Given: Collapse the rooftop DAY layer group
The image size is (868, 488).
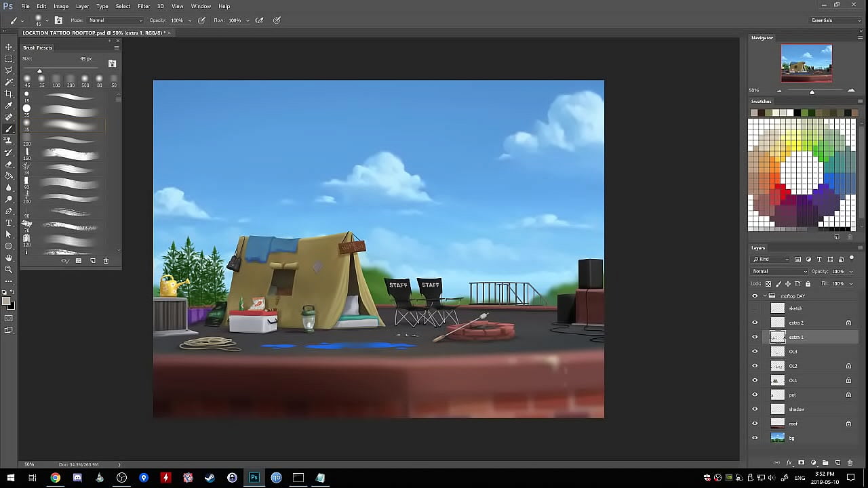Looking at the screenshot, I should [x=765, y=296].
